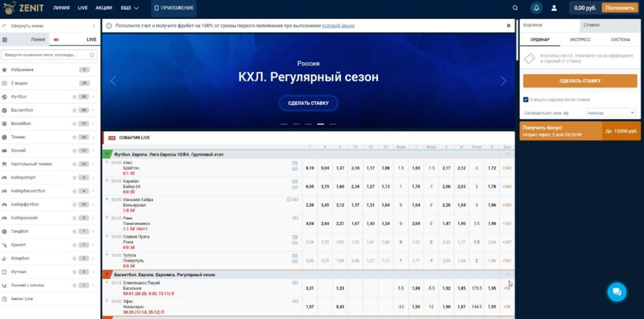Expand the Волейбол sidebar chevron

coord(93,124)
